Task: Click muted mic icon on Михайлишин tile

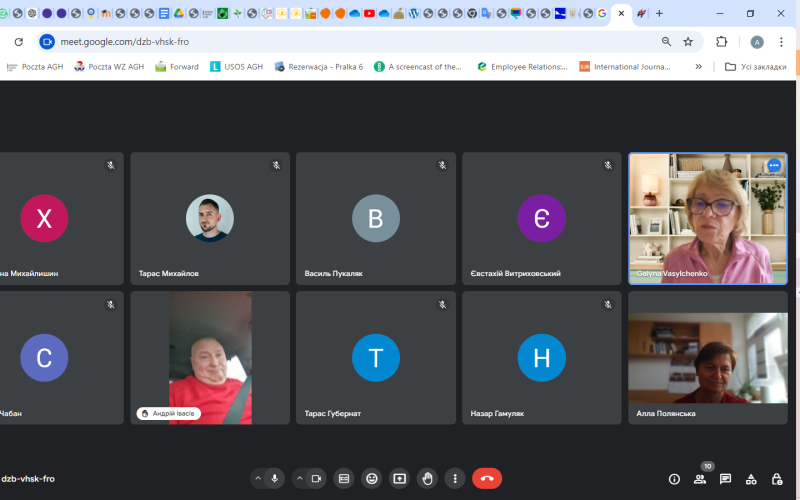Action: [x=111, y=165]
